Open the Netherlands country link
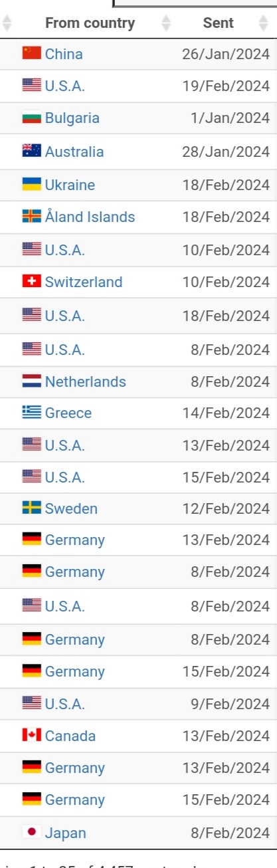Image resolution: width=277 pixels, height=868 pixels. (85, 381)
